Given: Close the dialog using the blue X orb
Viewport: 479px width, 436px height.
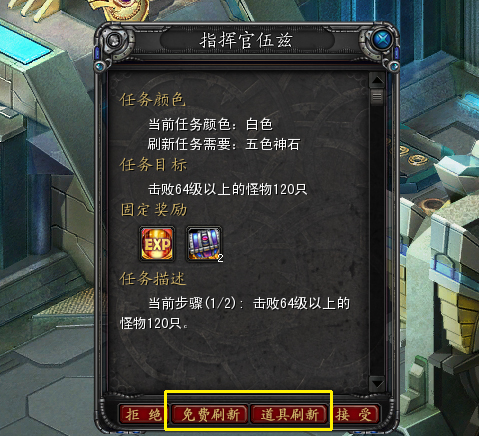Looking at the screenshot, I should pyautogui.click(x=382, y=40).
